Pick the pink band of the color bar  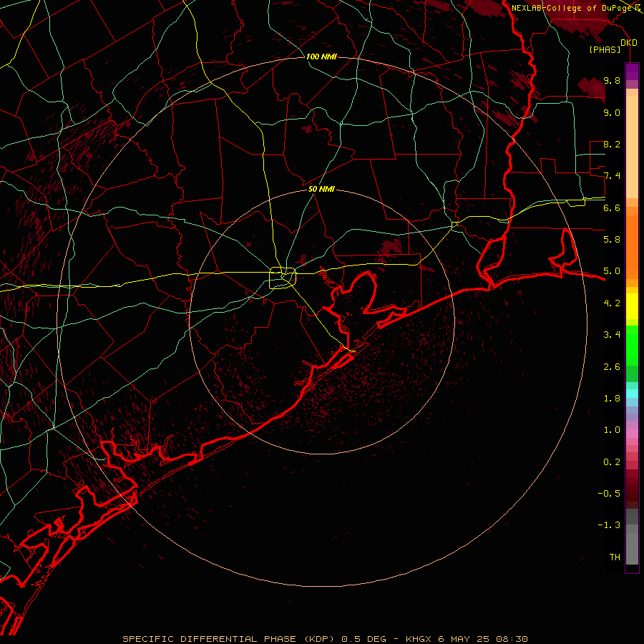632,434
